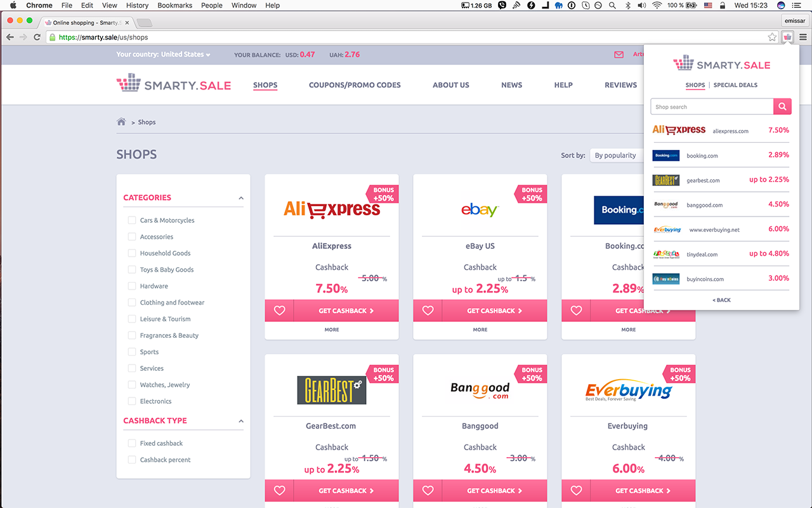Collapse the Cashback Type section chevron
This screenshot has width=812, height=508.
point(241,421)
